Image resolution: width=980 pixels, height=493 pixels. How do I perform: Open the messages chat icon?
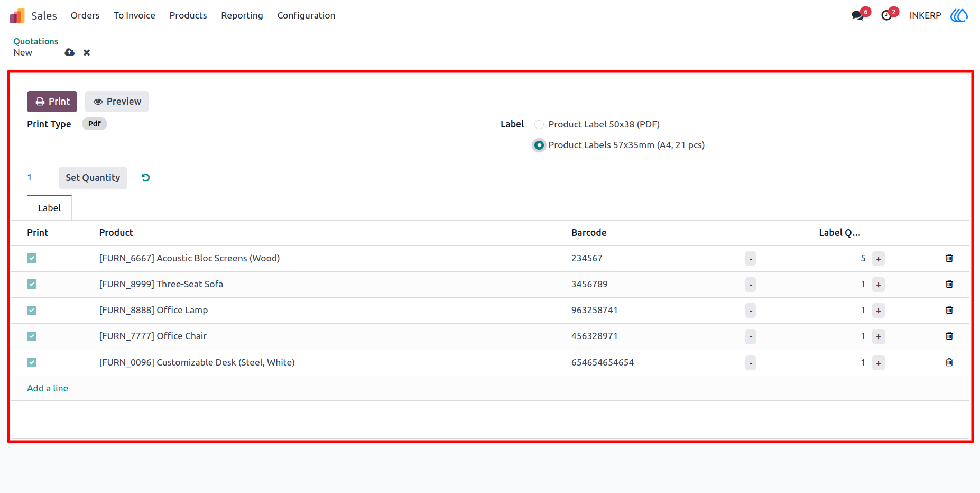click(857, 15)
